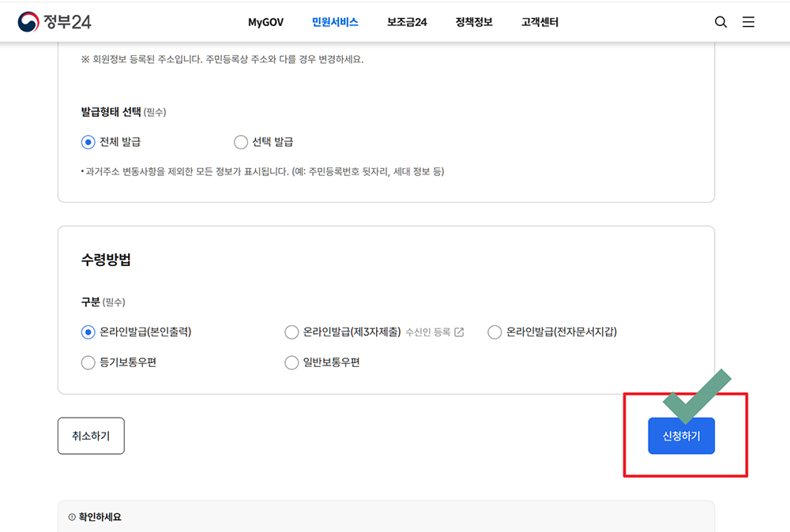790x532 pixels.
Task: Click the 정부24 logo to go home
Action: [52, 22]
